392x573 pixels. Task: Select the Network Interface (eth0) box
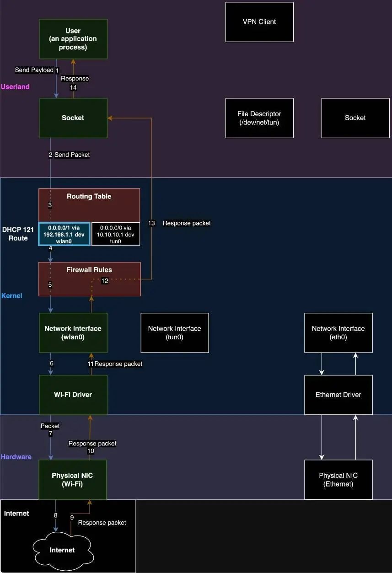tap(338, 332)
